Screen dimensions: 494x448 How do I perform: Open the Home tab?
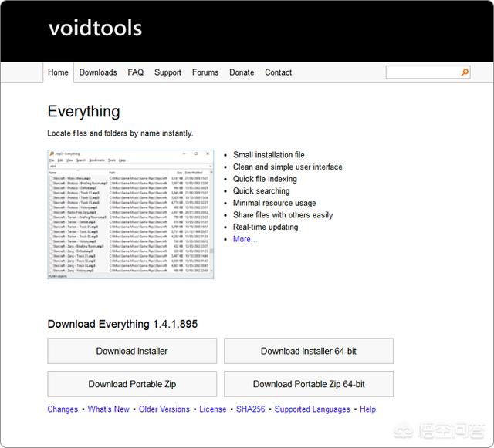point(58,72)
